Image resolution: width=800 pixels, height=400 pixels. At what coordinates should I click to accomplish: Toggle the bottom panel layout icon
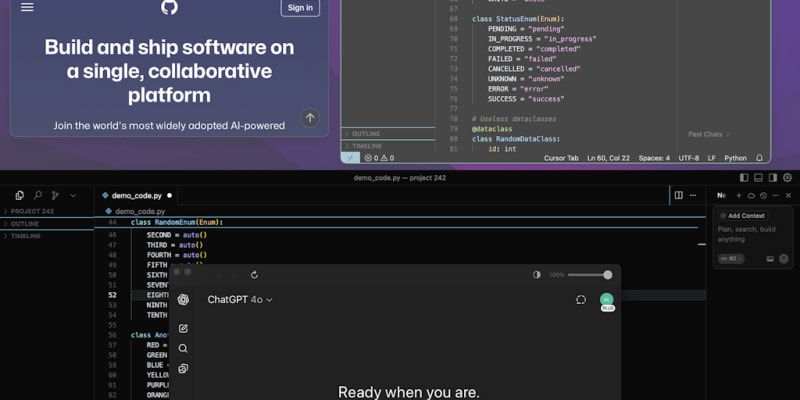[758, 178]
